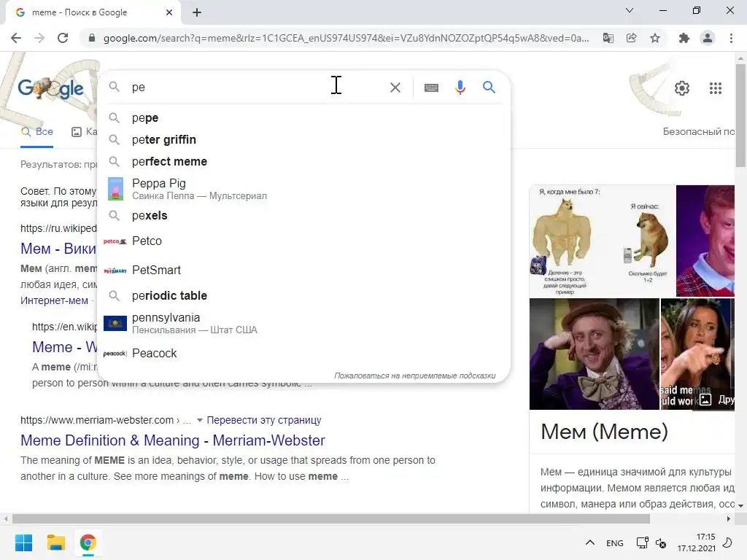The image size is (747, 560).
Task: Close the 'meme - Поиск в Google' tab
Action: click(169, 12)
